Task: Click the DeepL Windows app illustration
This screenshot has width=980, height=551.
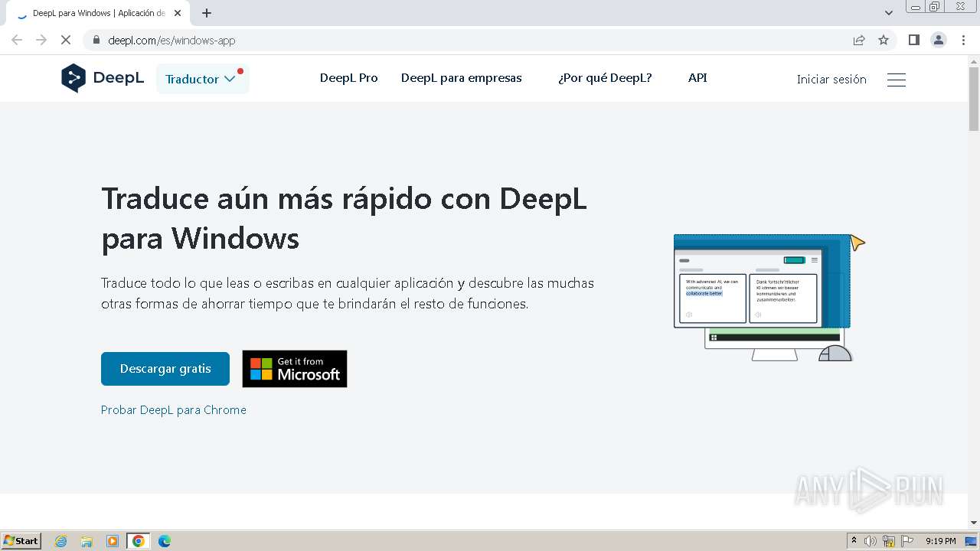Action: 769,297
